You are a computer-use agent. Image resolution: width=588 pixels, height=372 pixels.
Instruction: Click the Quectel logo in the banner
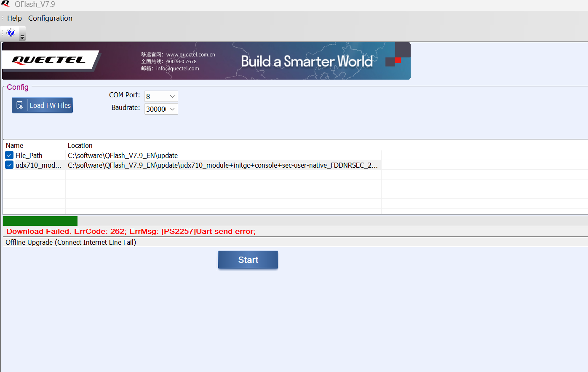pyautogui.click(x=49, y=60)
